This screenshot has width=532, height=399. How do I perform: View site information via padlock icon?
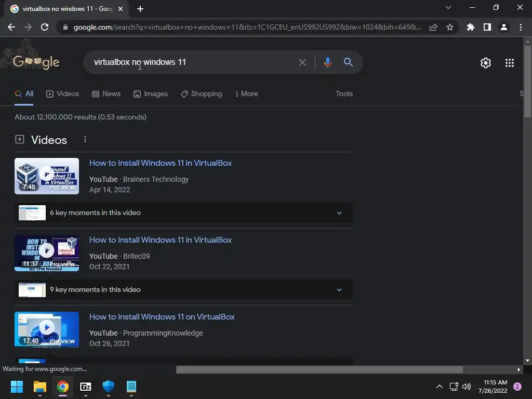65,27
